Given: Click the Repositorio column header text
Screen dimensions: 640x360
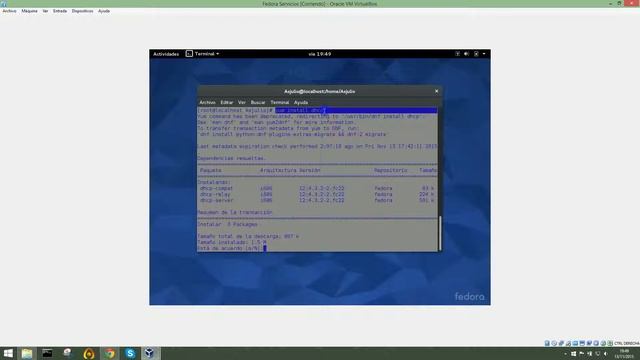Looking at the screenshot, I should click(391, 170).
